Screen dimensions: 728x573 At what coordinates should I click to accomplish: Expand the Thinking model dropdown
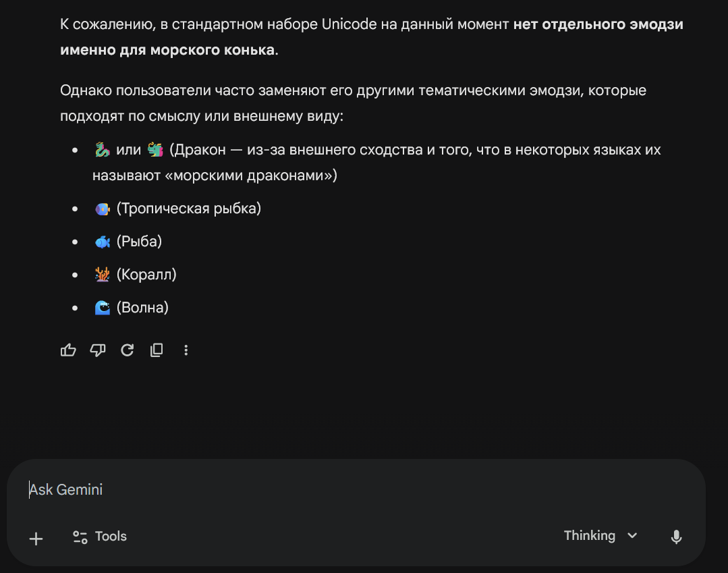point(600,536)
